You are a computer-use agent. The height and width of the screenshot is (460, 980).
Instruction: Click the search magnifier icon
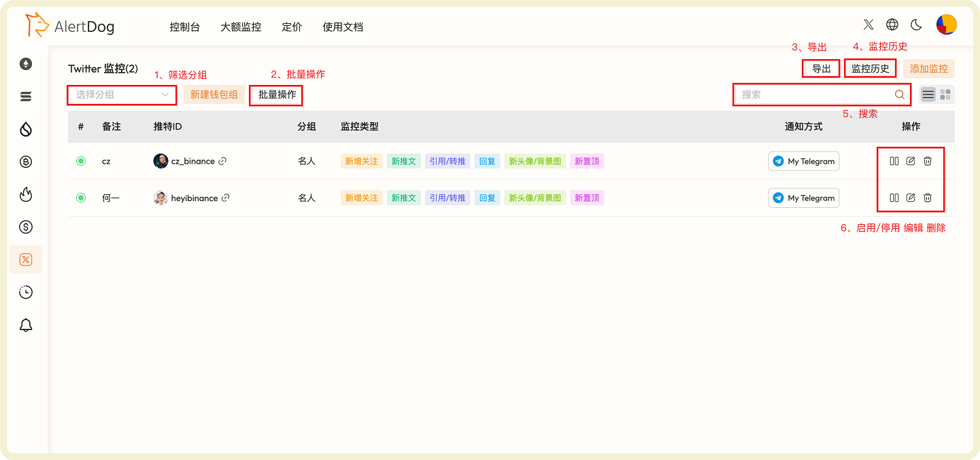point(900,94)
